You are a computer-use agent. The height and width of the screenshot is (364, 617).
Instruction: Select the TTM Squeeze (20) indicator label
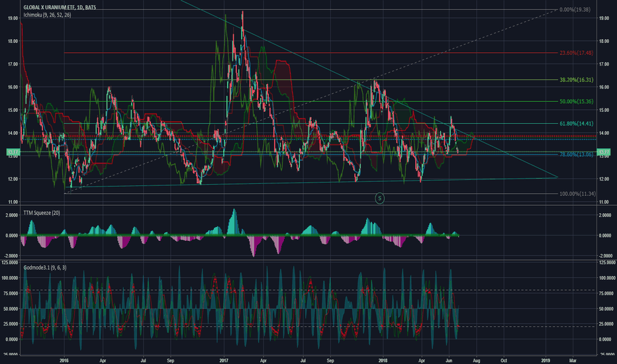[42, 213]
